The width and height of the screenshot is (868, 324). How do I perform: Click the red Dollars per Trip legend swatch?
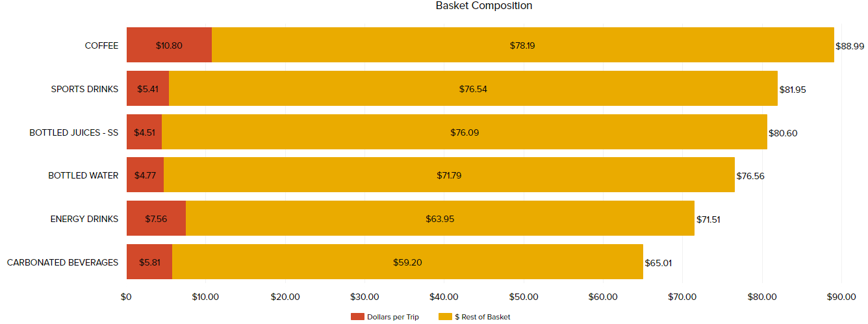coord(357,317)
